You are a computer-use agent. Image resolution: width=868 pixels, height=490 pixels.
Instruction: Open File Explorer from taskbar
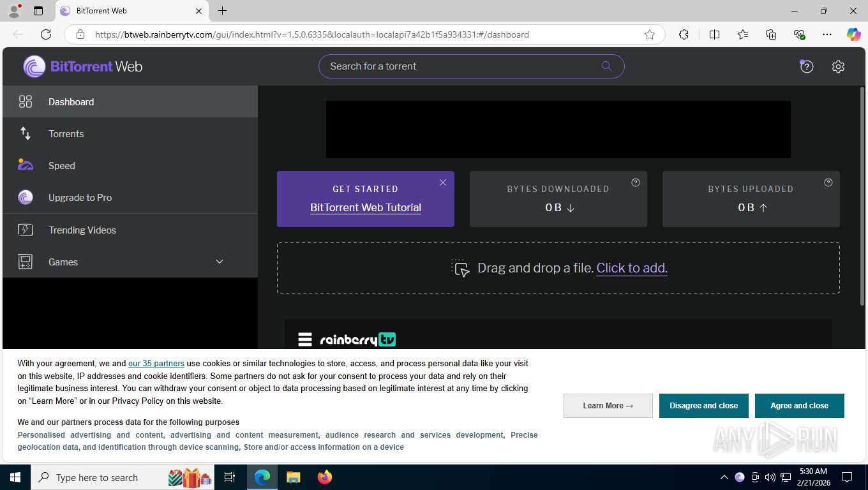(x=293, y=477)
